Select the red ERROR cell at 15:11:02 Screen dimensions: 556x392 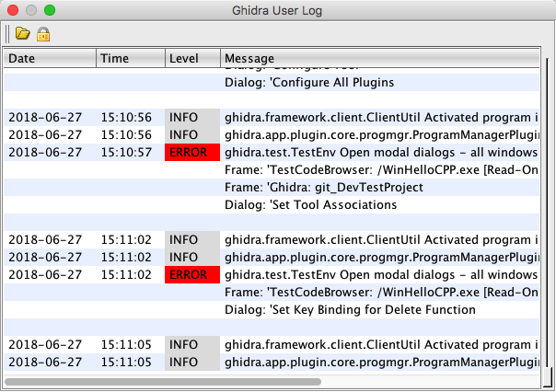tap(192, 274)
